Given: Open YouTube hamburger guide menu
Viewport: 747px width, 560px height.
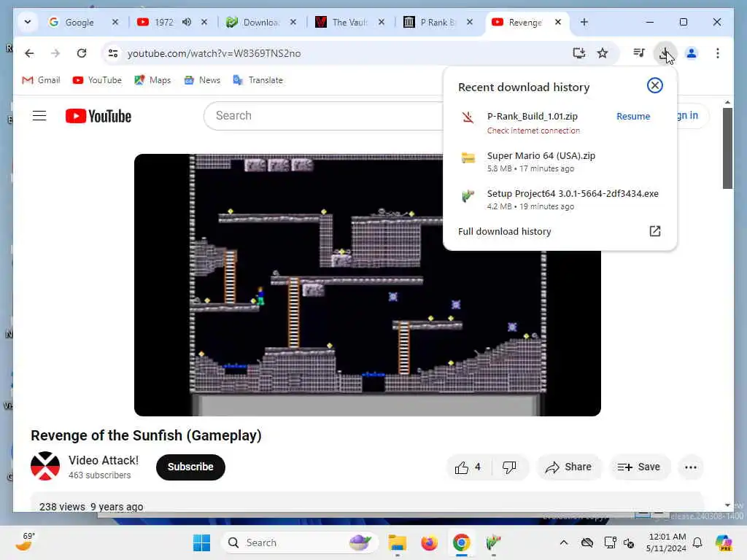Looking at the screenshot, I should coord(39,116).
